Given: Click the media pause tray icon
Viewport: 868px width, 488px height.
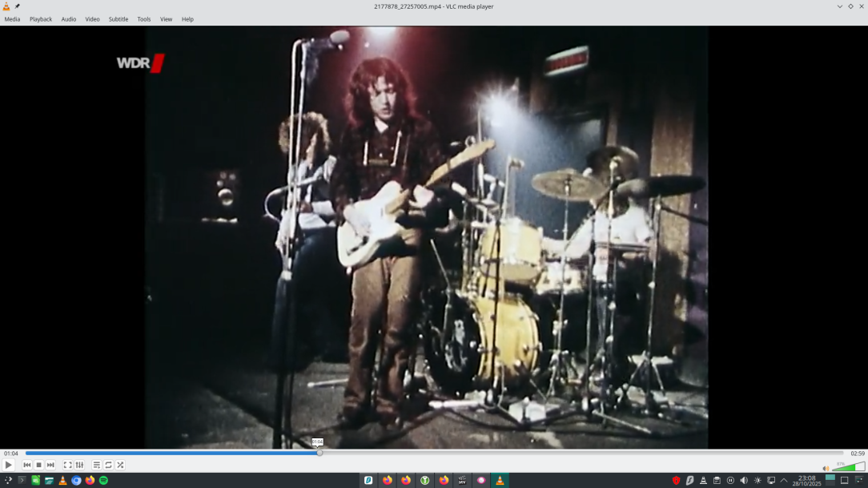Looking at the screenshot, I should [730, 480].
